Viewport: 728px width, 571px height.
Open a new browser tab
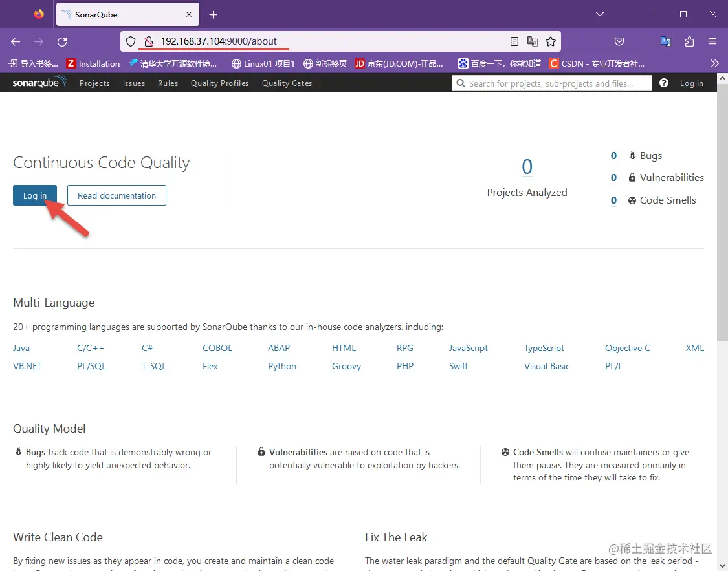coord(213,15)
